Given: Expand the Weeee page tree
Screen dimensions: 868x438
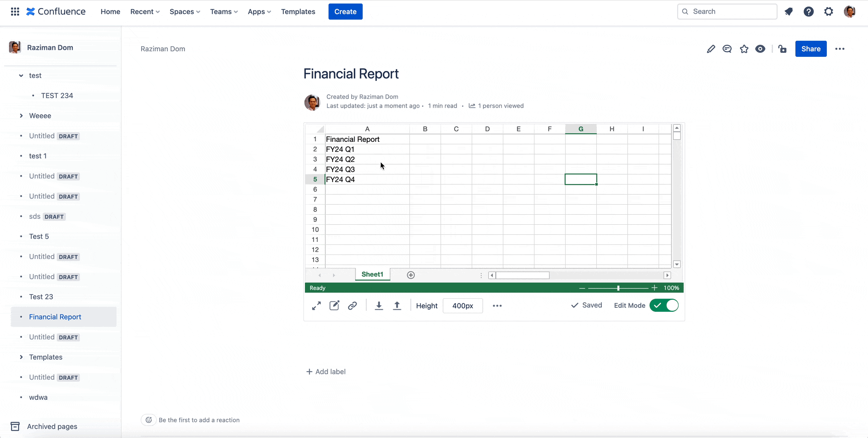Looking at the screenshot, I should click(21, 116).
